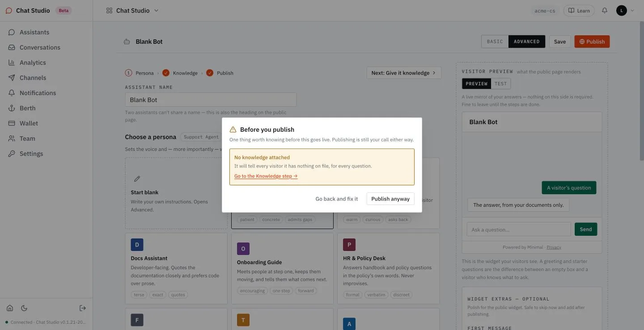Click the warning triangle icon in dialog
The width and height of the screenshot is (644, 330).
[x=233, y=129]
